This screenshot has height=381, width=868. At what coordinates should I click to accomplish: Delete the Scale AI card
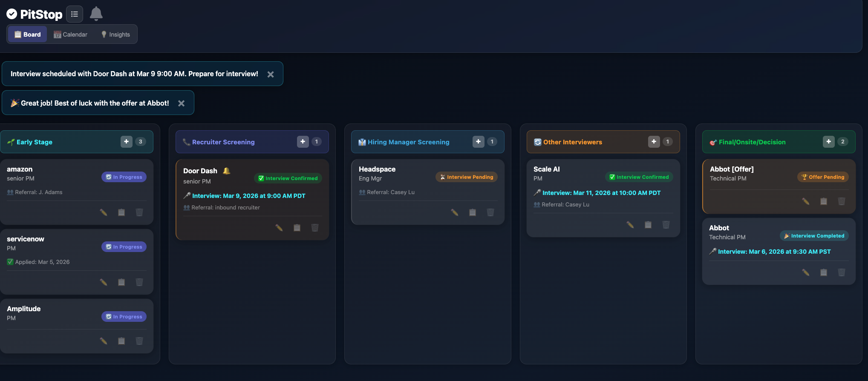[x=666, y=224]
